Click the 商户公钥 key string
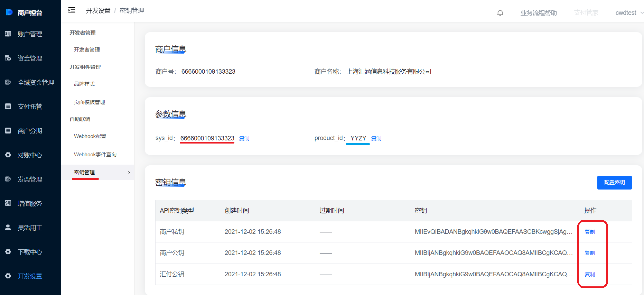644x295 pixels. click(494, 253)
